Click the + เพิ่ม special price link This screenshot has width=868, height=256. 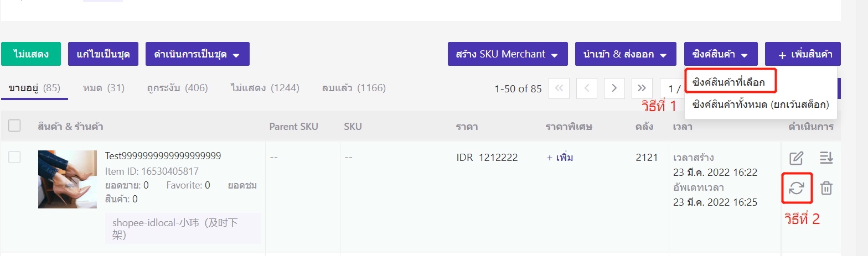pyautogui.click(x=560, y=158)
